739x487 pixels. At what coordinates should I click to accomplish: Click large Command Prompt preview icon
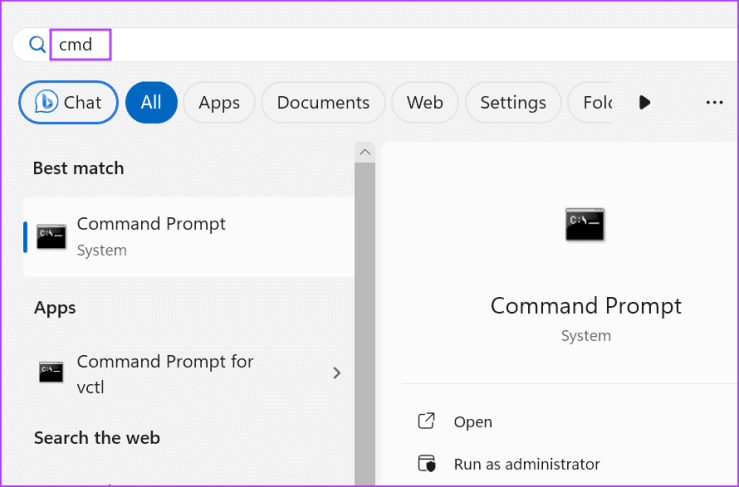click(x=585, y=225)
